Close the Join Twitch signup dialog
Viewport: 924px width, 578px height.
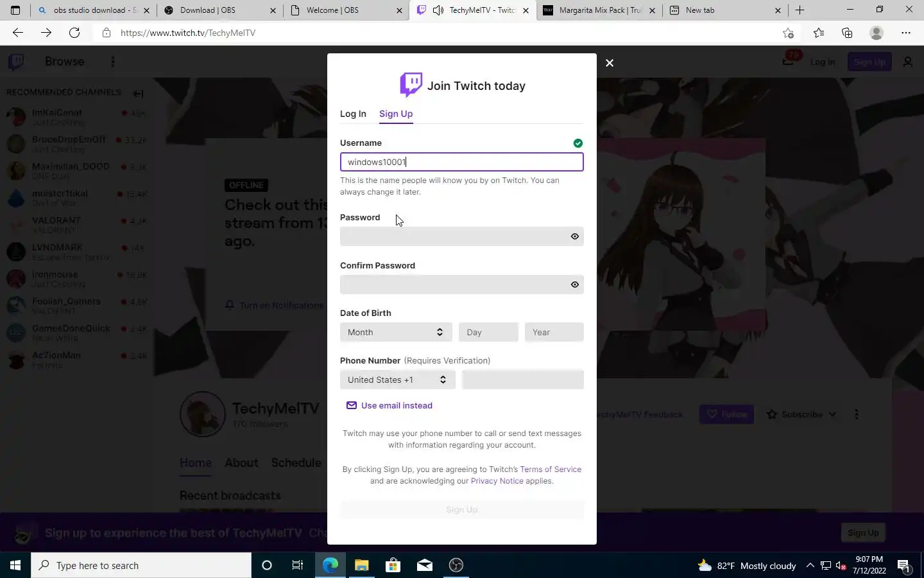(610, 63)
